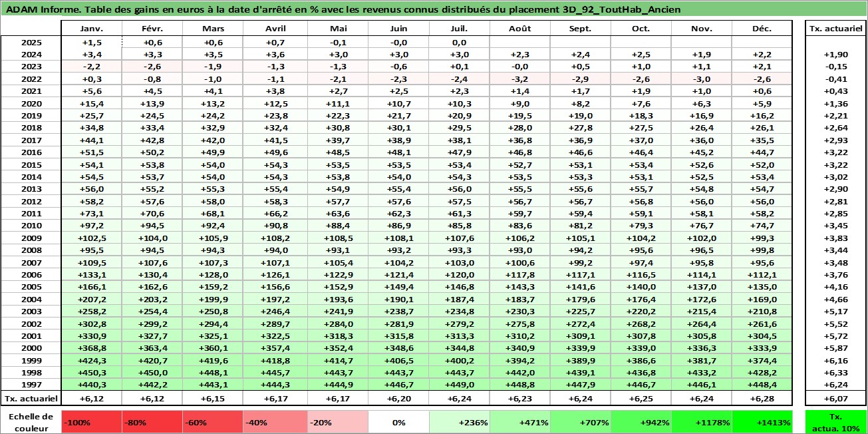This screenshot has height=434, width=868.
Task: Click the Août column header
Action: point(519,29)
